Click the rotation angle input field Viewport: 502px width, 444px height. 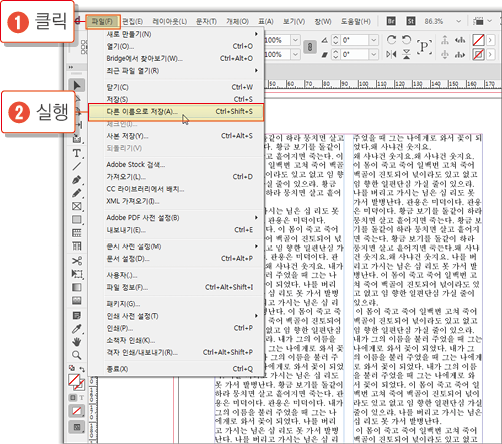(x=355, y=40)
